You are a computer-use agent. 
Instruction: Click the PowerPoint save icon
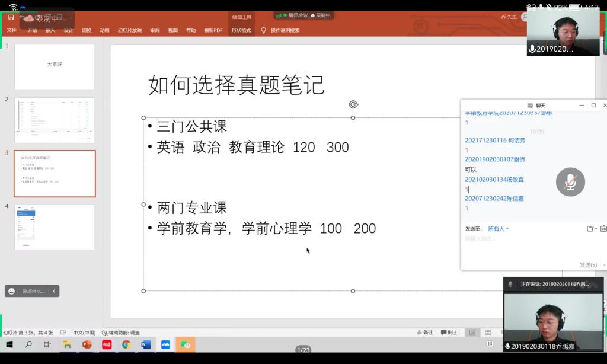click(11, 18)
